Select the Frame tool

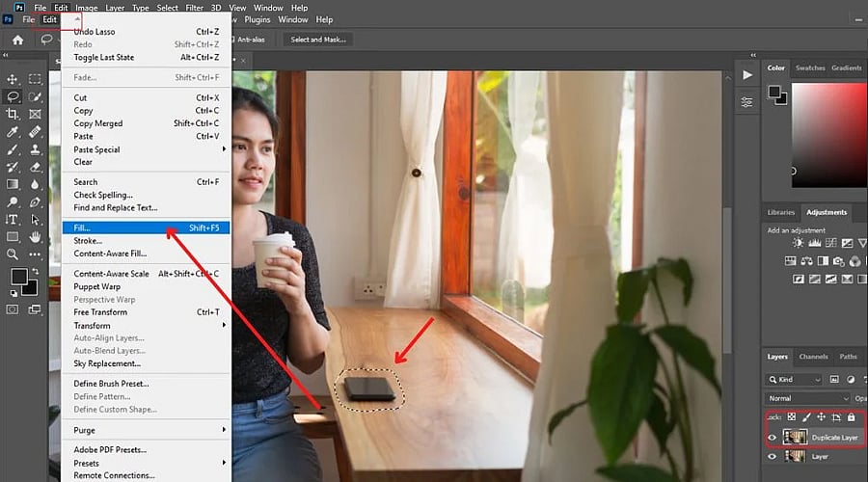[35, 114]
